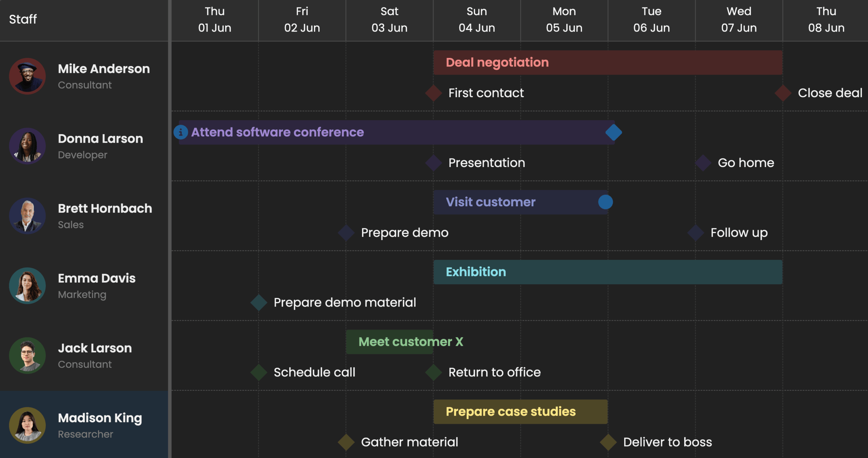Click the Mon 05 Jun date header
The image size is (868, 458).
click(564, 20)
